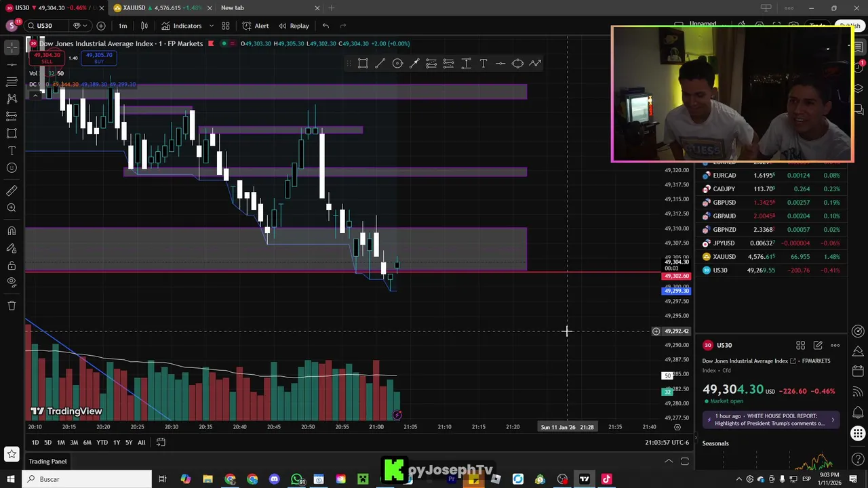Open Discord from the taskbar
868x488 pixels.
pos(274,479)
